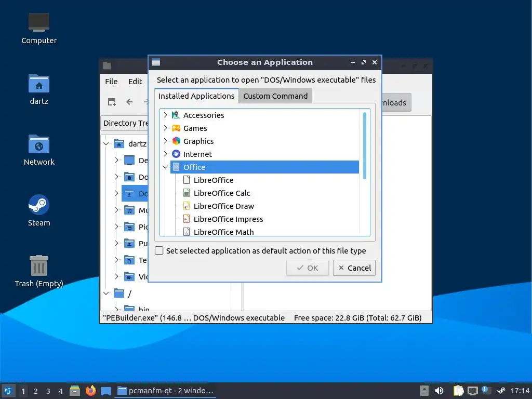
Task: Select the LibreOffice entry in the list
Action: pyautogui.click(x=214, y=180)
